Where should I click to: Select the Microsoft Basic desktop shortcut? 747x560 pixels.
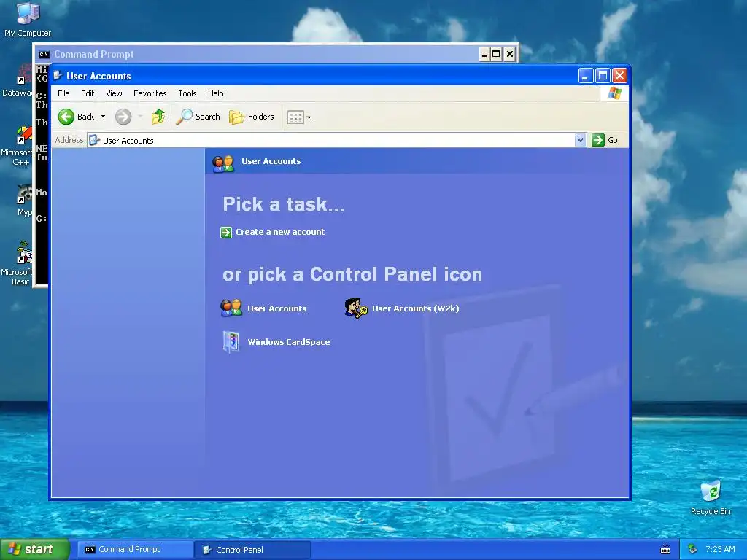coord(16,263)
